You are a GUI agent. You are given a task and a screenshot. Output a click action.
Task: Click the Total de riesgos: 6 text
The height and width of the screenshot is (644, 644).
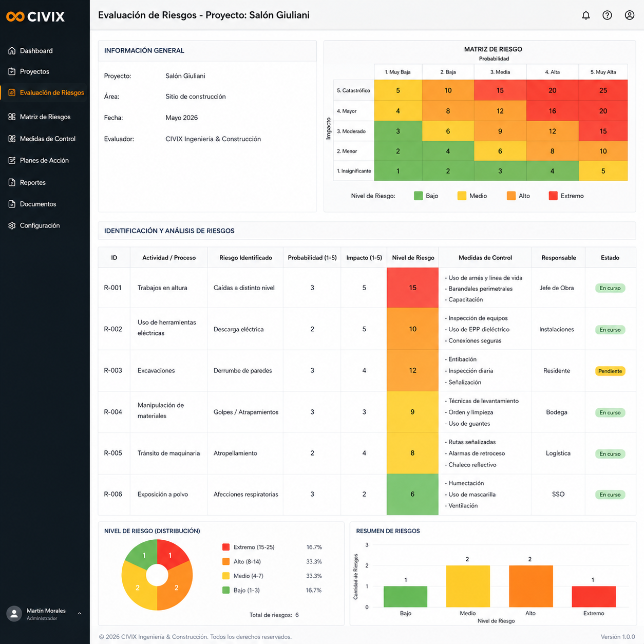(274, 615)
